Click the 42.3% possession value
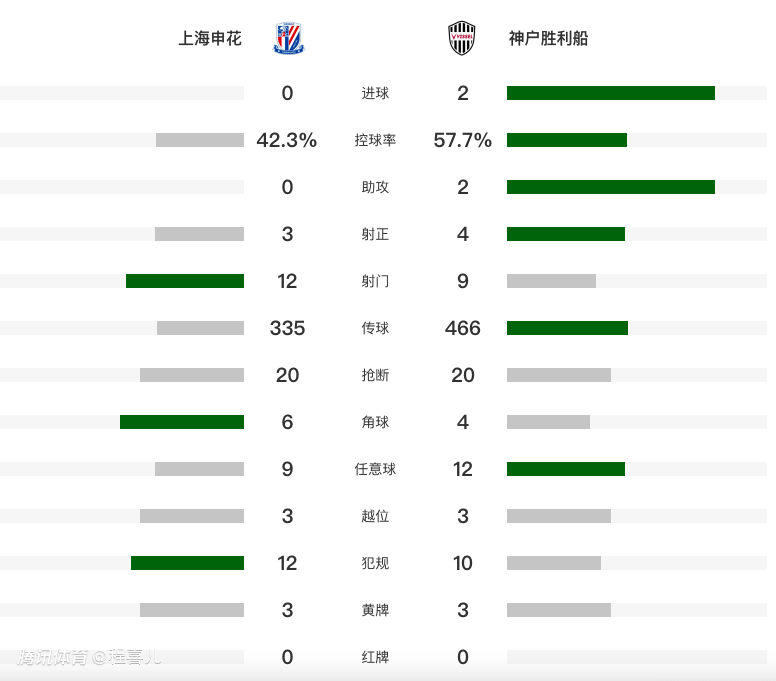776x681 pixels. 287,141
